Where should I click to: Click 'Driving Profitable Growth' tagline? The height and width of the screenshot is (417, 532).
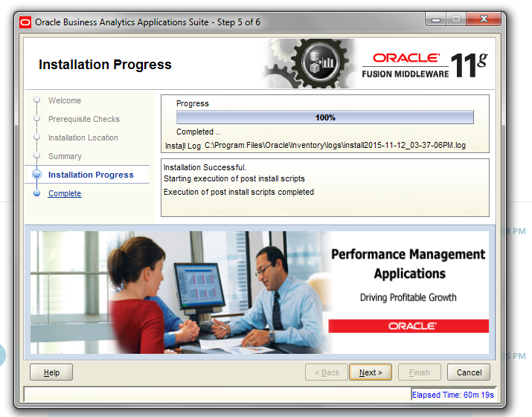point(408,297)
